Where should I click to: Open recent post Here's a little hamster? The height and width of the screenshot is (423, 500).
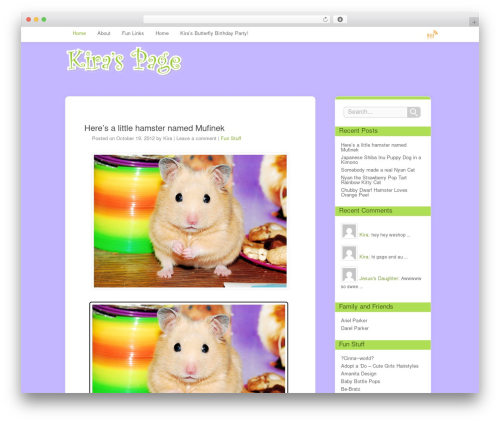[374, 147]
